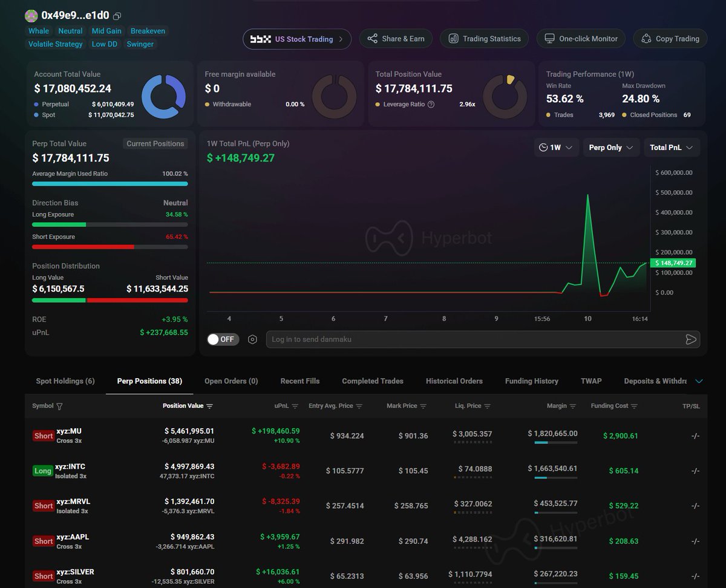Viewport: 726px width, 588px height.
Task: Click the 1W Total PnL $ +148,749.27 value
Action: tap(241, 158)
